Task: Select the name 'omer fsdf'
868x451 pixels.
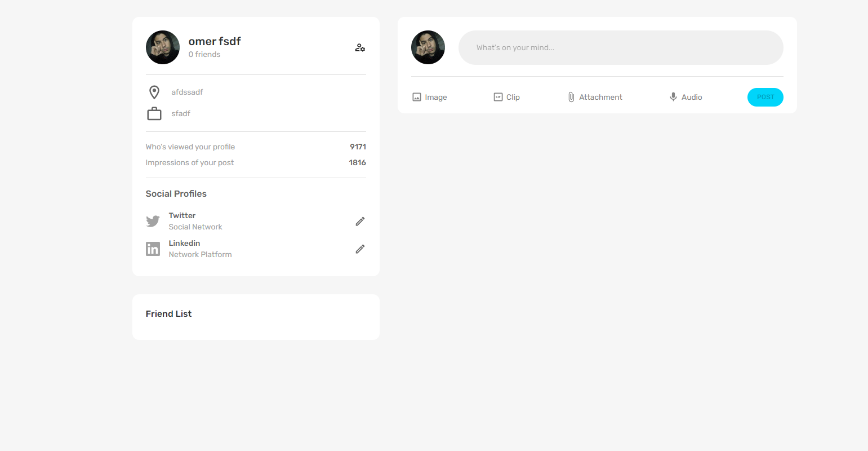Action: click(214, 41)
